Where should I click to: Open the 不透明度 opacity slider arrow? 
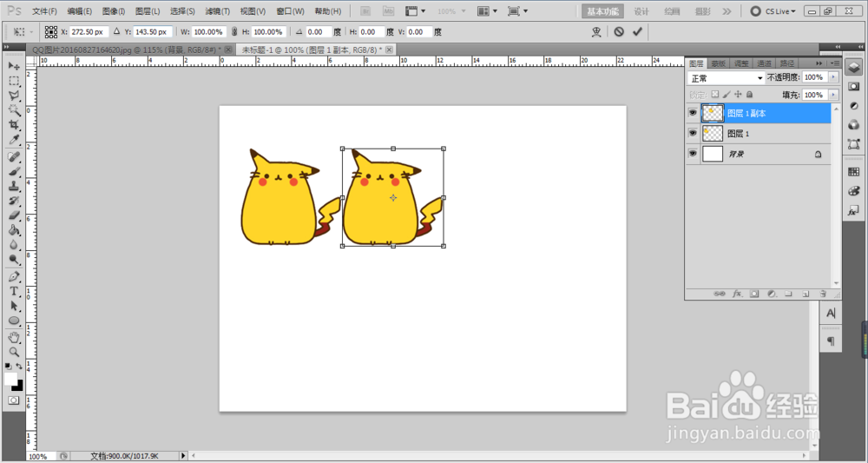point(833,77)
